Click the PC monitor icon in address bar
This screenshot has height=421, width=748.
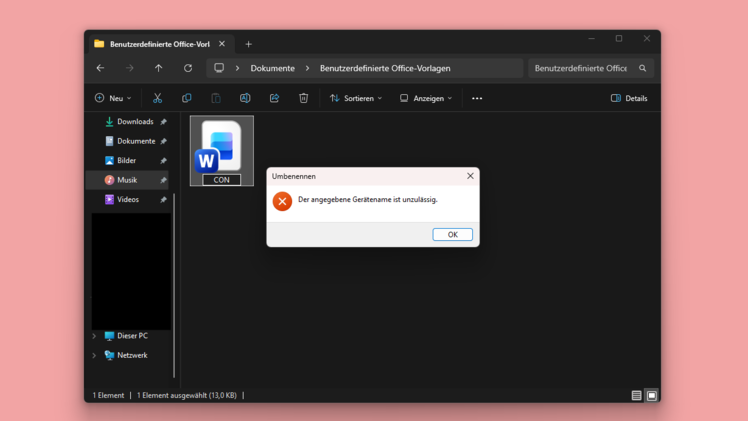point(219,68)
